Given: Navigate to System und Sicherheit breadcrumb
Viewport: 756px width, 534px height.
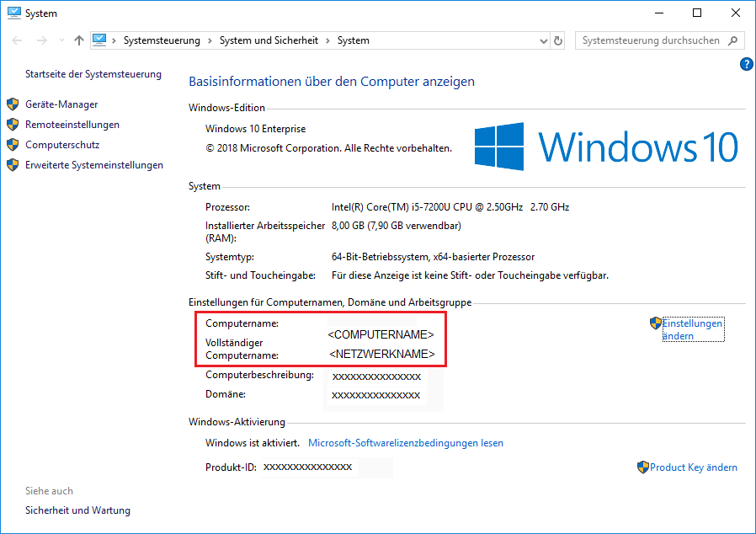Looking at the screenshot, I should click(x=269, y=40).
